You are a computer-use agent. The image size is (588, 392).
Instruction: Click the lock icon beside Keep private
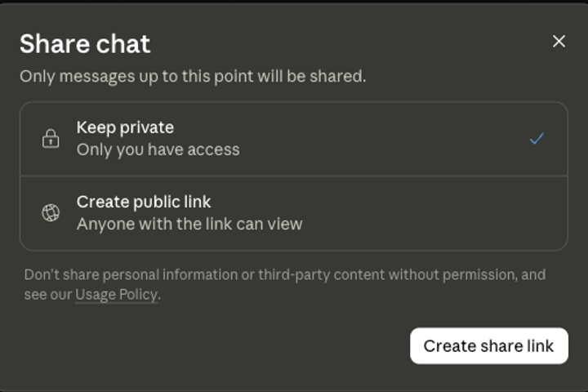click(x=51, y=138)
